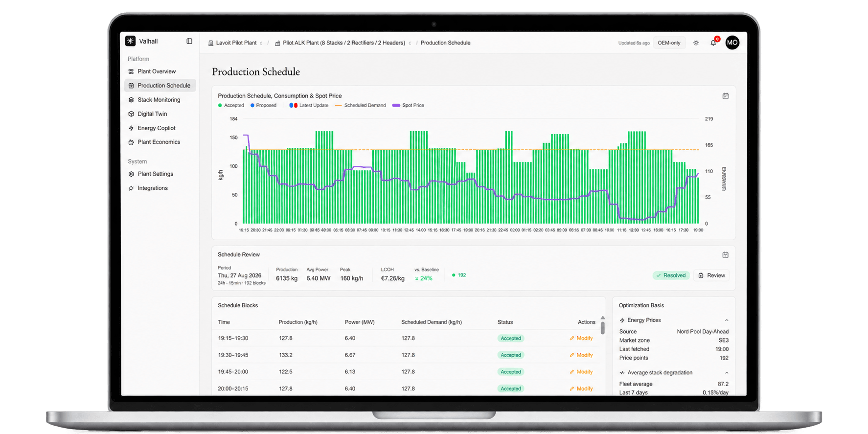Viewport: 868px width, 434px height.
Task: Click the Review button
Action: pyautogui.click(x=711, y=275)
